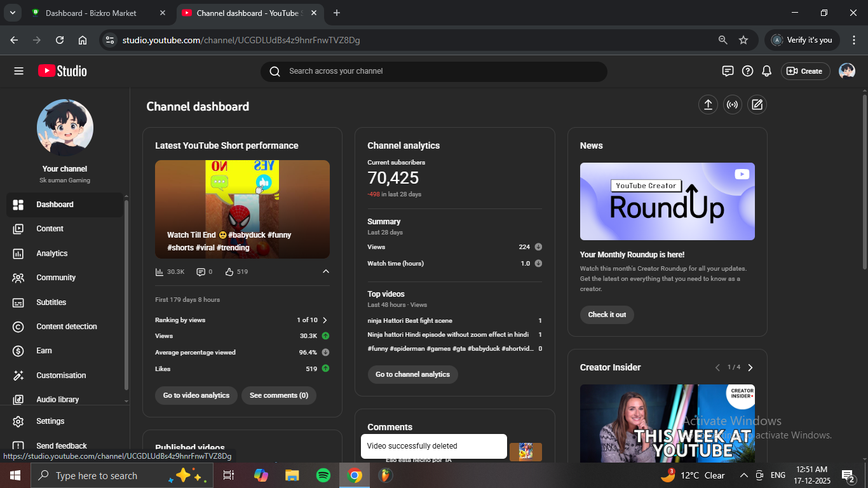
Task: Open Spotify from the Windows taskbar
Action: (x=323, y=475)
